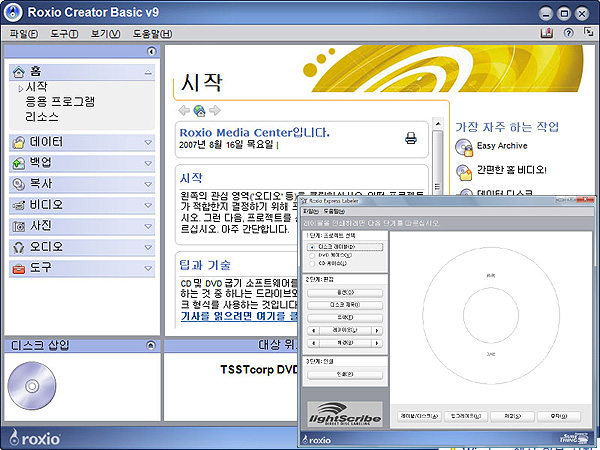
Task: Click the 디스크 제목 button
Action: point(345,305)
